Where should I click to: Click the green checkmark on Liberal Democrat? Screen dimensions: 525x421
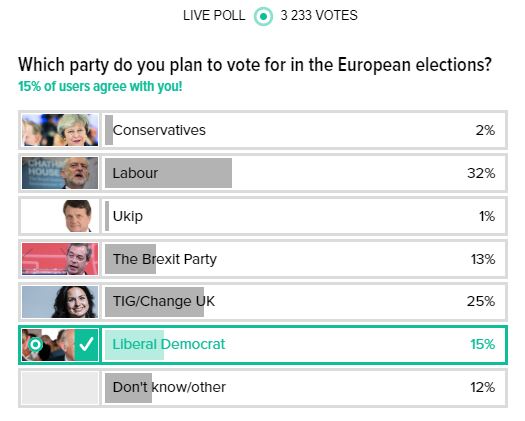86,345
